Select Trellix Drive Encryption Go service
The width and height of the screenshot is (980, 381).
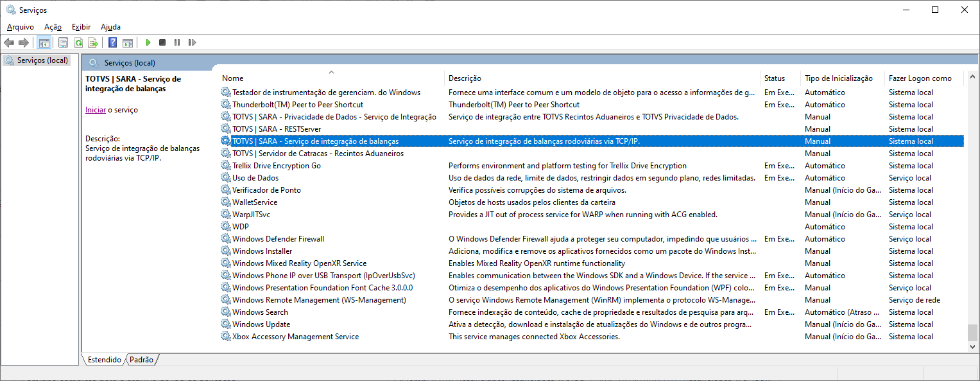[x=591, y=166]
